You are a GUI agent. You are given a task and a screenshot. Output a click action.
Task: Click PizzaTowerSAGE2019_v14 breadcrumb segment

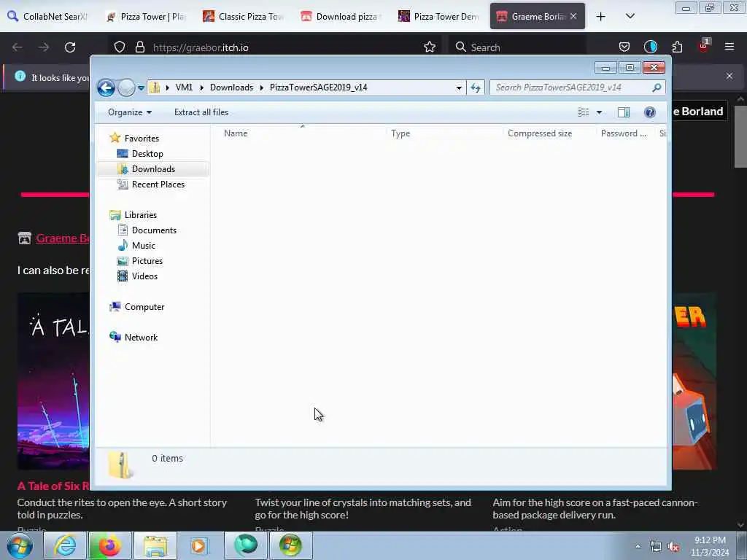[318, 87]
